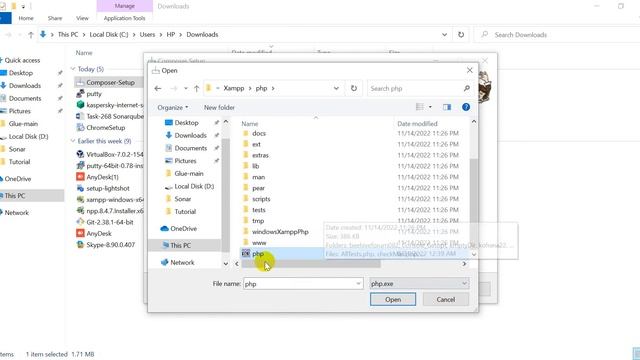Image resolution: width=640 pixels, height=360 pixels.
Task: Expand the address path dropdown in Open dialog
Action: tap(336, 88)
